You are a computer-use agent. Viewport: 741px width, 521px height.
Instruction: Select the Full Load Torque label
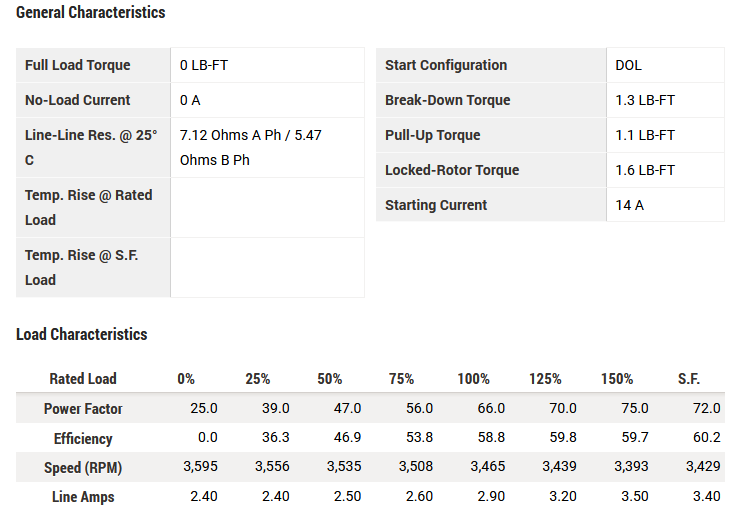78,65
